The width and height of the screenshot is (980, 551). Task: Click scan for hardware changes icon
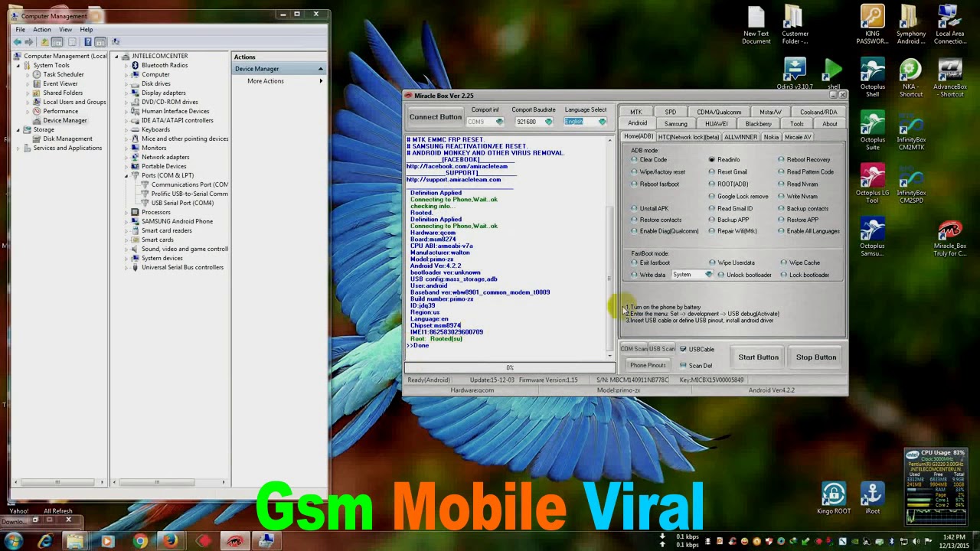point(116,41)
